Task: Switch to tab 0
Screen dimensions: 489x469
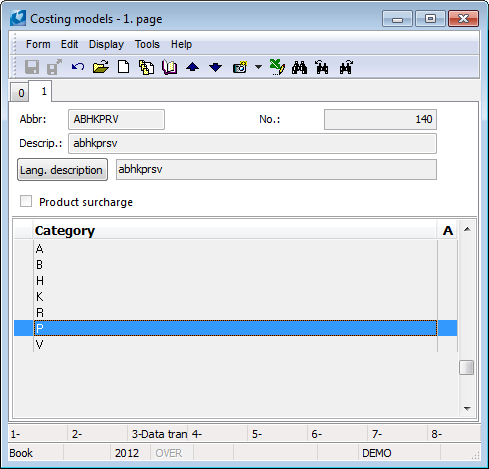Action: (21, 93)
